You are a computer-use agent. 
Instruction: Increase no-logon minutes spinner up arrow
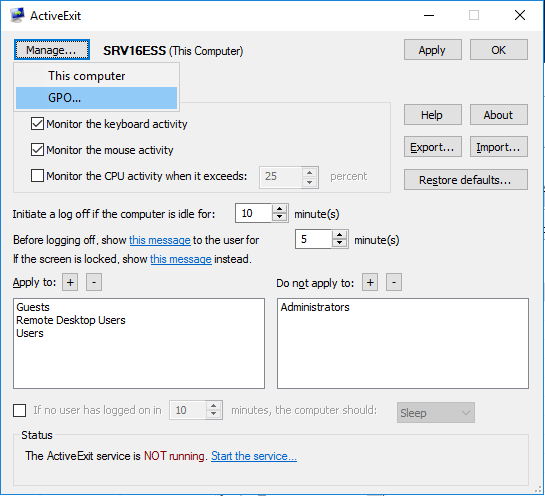213,406
